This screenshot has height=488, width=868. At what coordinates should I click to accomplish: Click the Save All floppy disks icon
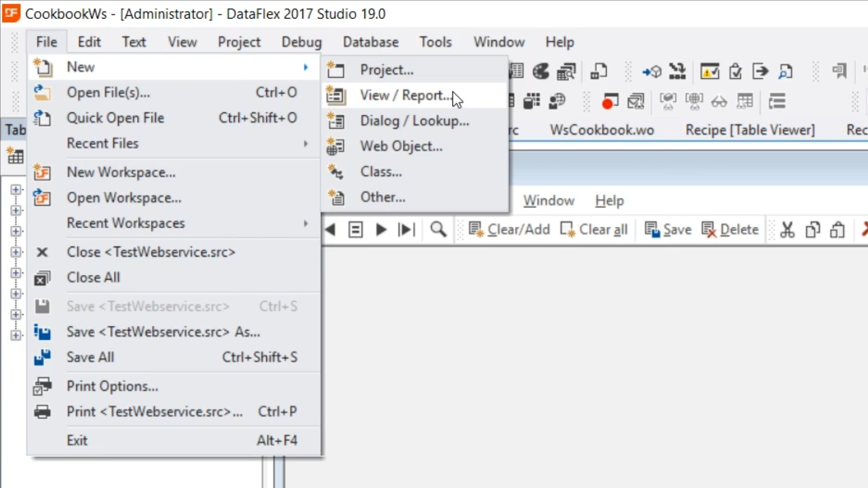42,357
